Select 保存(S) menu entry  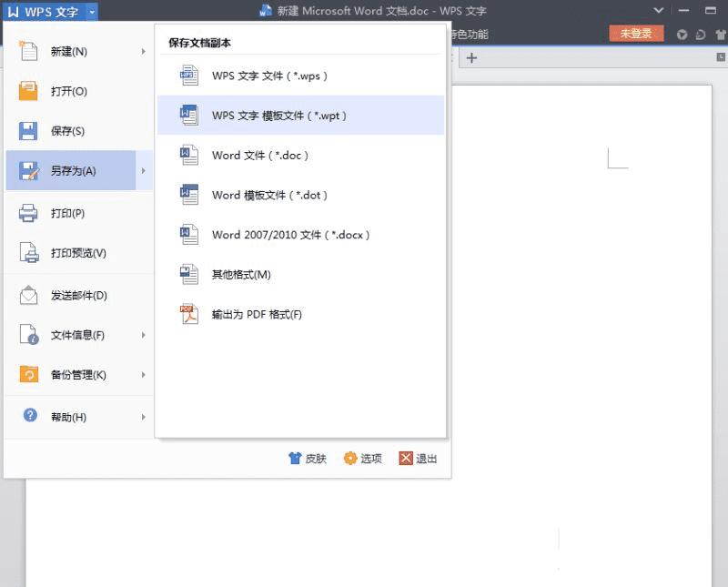[x=79, y=131]
